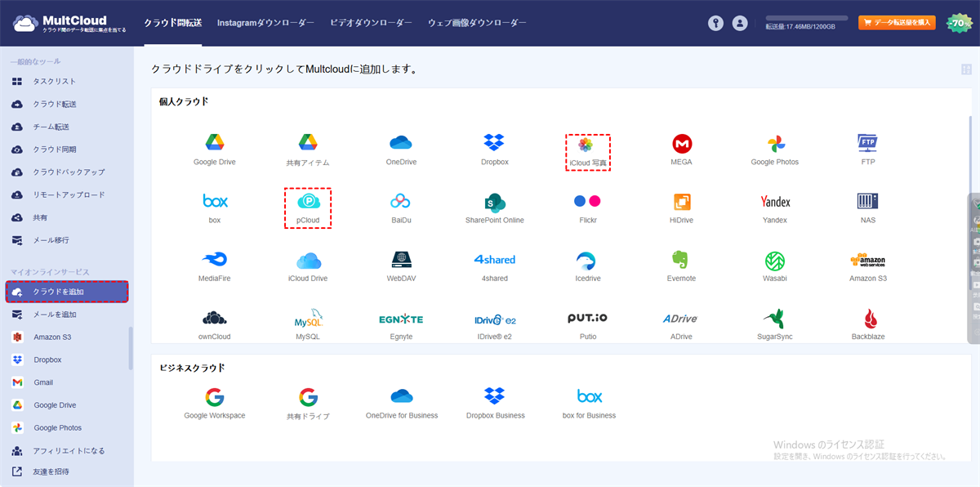The height and width of the screenshot is (487, 980).
Task: Add MediaFire cloud
Action: point(215,260)
